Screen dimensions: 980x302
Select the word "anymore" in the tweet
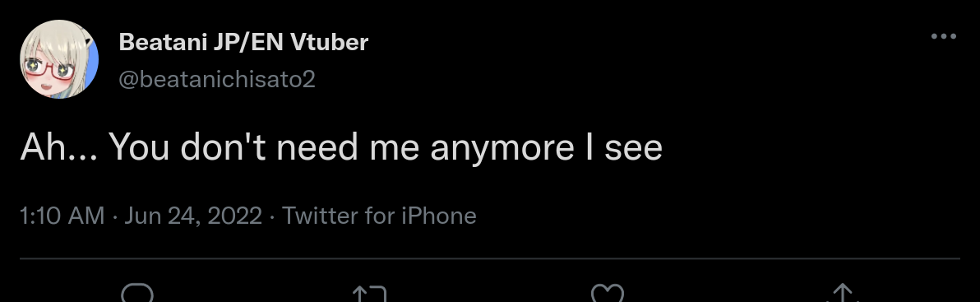click(502, 150)
